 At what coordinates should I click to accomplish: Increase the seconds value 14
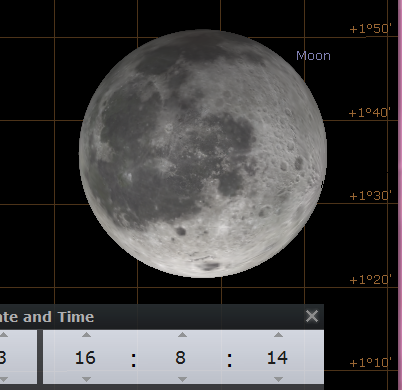click(278, 335)
